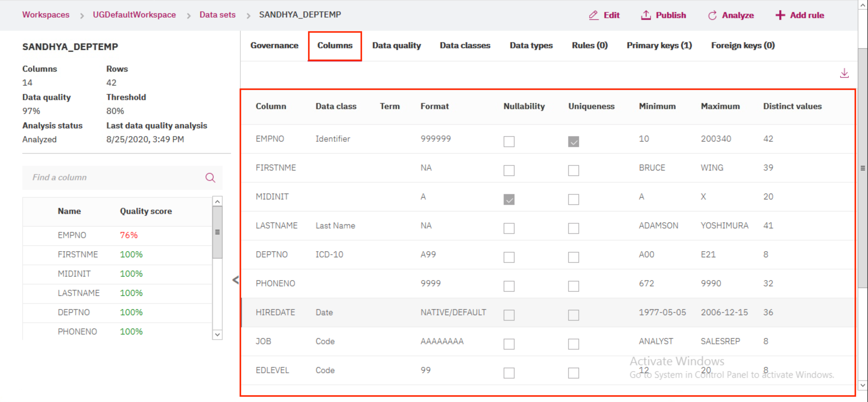Toggle Uniqueness checkbox for MIDINIT
Screen dimensions: 868x402
click(573, 199)
